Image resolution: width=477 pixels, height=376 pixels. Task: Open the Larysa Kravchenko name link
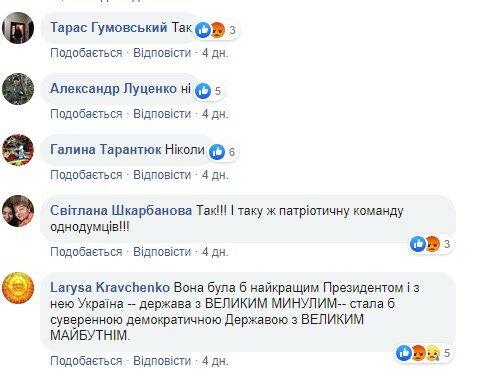click(x=110, y=287)
